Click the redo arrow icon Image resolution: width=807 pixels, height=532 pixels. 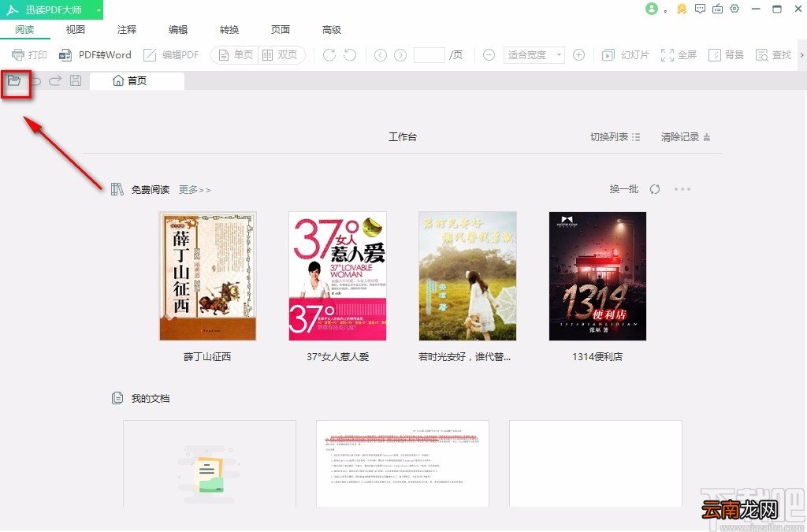[x=55, y=80]
